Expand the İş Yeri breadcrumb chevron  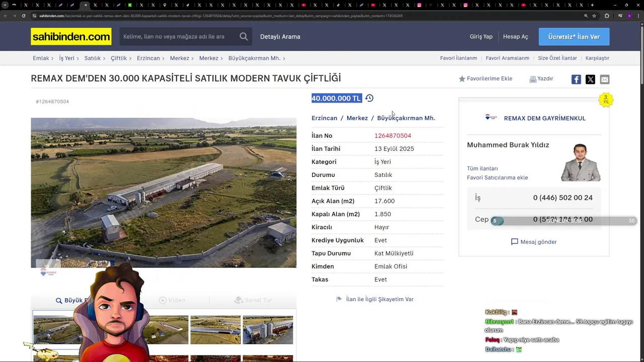coord(77,58)
